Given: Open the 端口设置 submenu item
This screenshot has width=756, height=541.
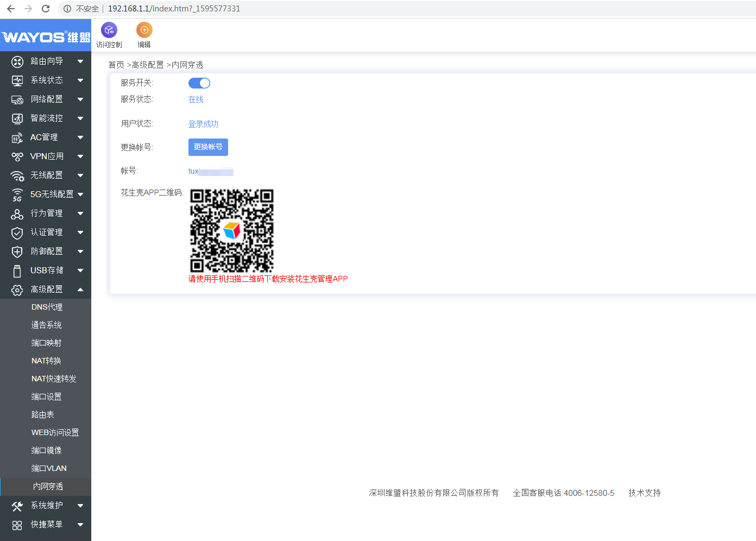Looking at the screenshot, I should tap(46, 397).
